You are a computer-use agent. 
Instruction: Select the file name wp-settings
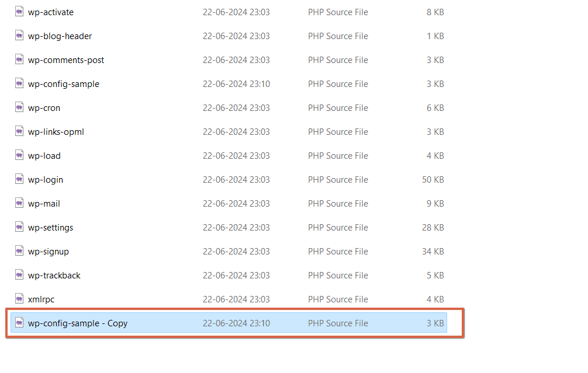[x=51, y=228]
